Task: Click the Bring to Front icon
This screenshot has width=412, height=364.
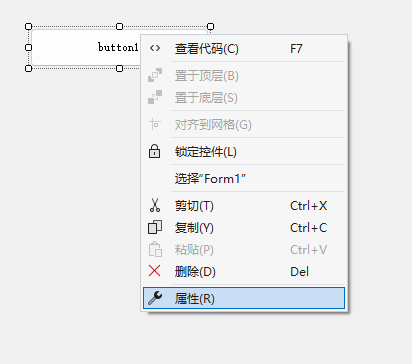Action: pyautogui.click(x=155, y=75)
